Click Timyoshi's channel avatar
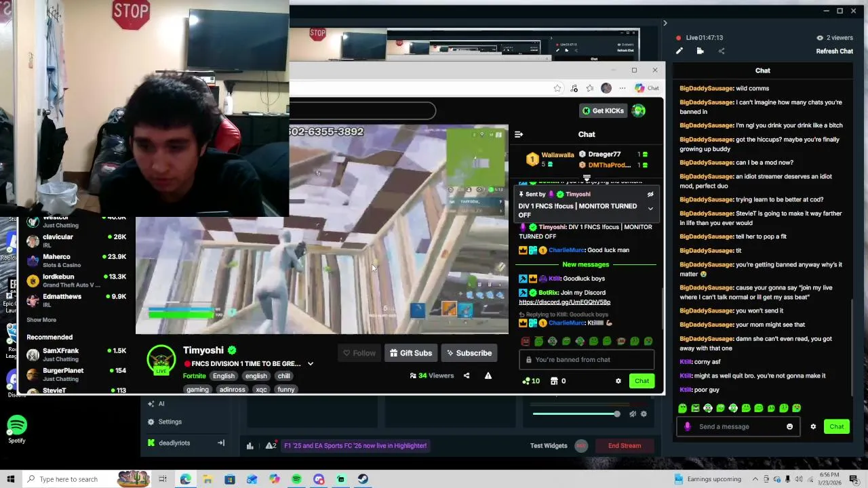This screenshot has height=488, width=868. click(161, 361)
